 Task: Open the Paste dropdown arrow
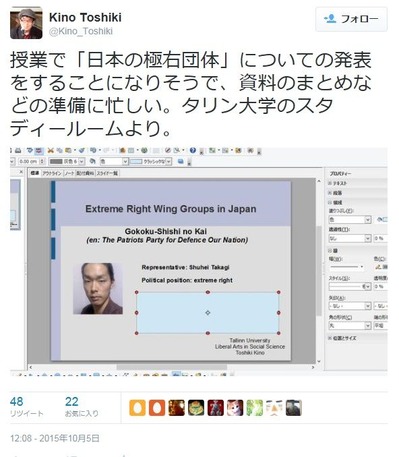[x=74, y=151]
